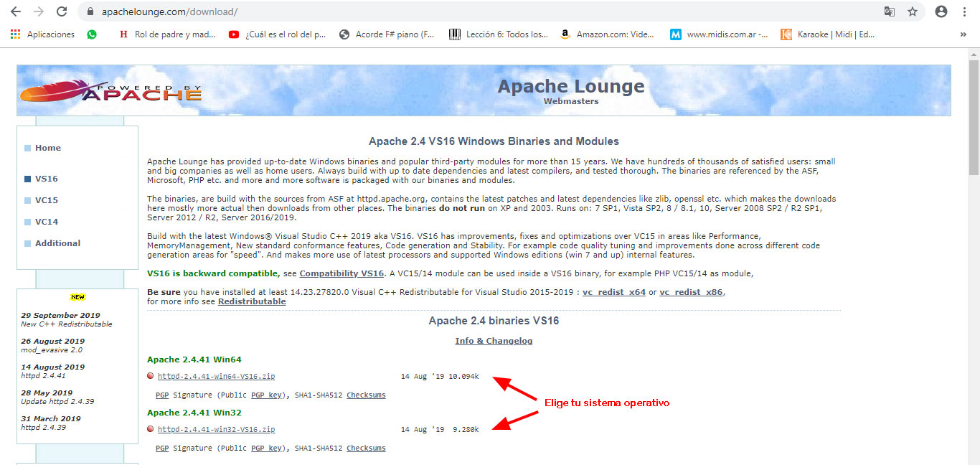Viewport: 980px width, 465px height.
Task: Download vc_redist_x64 redistributable
Action: 614,292
